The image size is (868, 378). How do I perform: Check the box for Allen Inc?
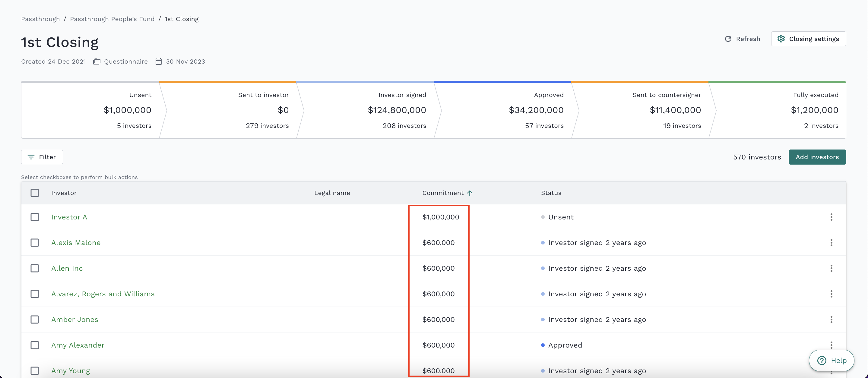(35, 268)
